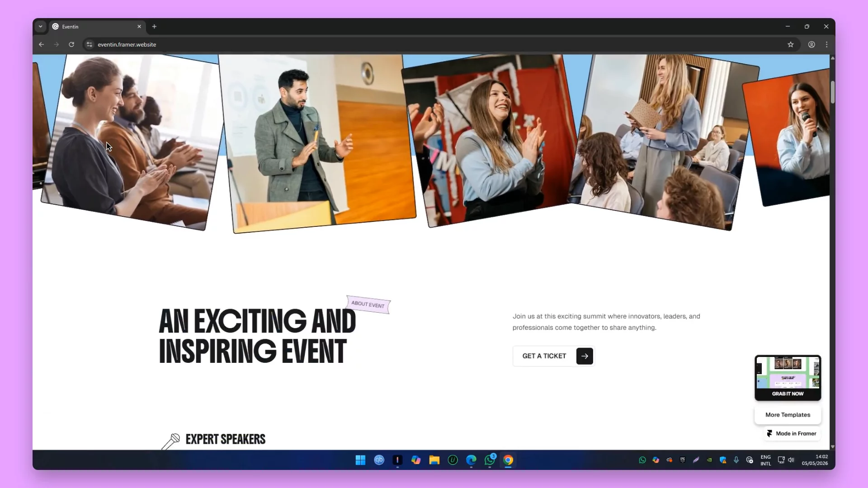Click the More Templates button
This screenshot has width=868, height=488.
[788, 415]
